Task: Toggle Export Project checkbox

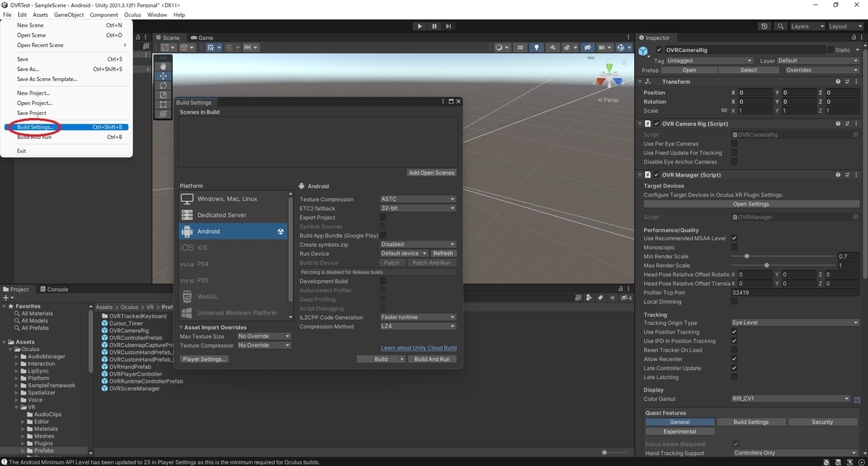Action: (383, 217)
